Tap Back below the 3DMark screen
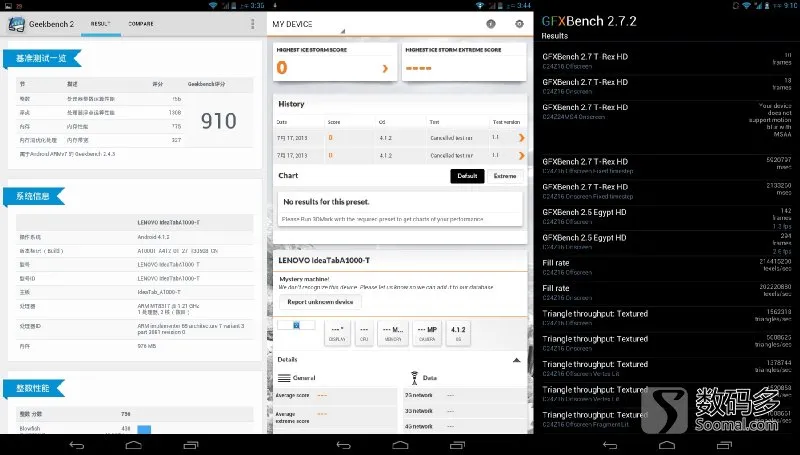The width and height of the screenshot is (800, 455). 343,445
